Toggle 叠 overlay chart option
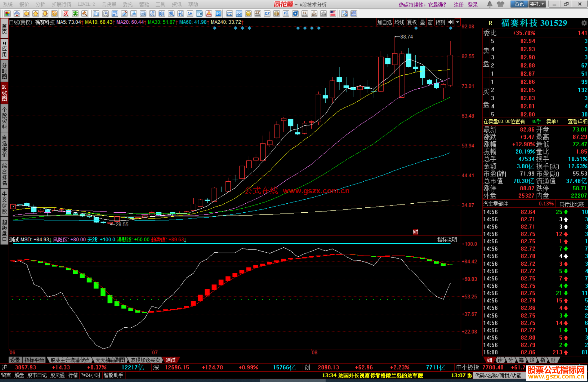 (x=422, y=22)
